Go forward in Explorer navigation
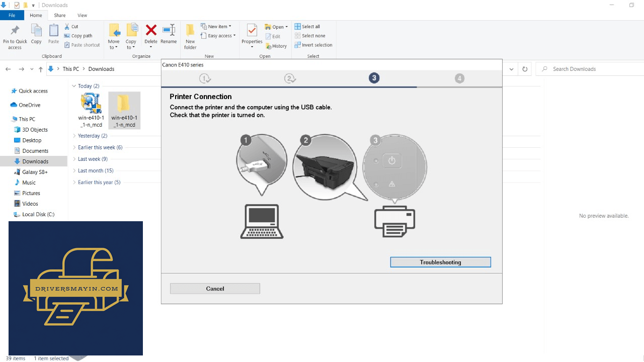Screen dimensions: 644x362 point(21,69)
